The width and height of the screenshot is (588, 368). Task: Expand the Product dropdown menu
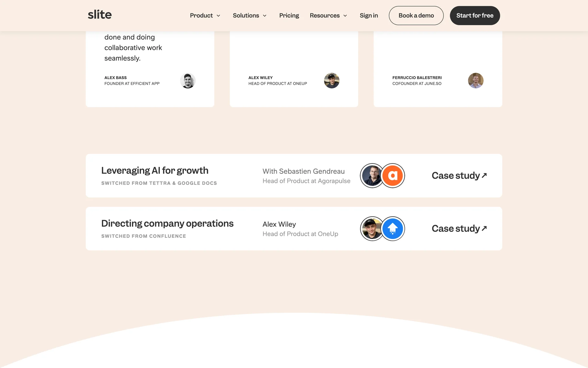point(205,16)
